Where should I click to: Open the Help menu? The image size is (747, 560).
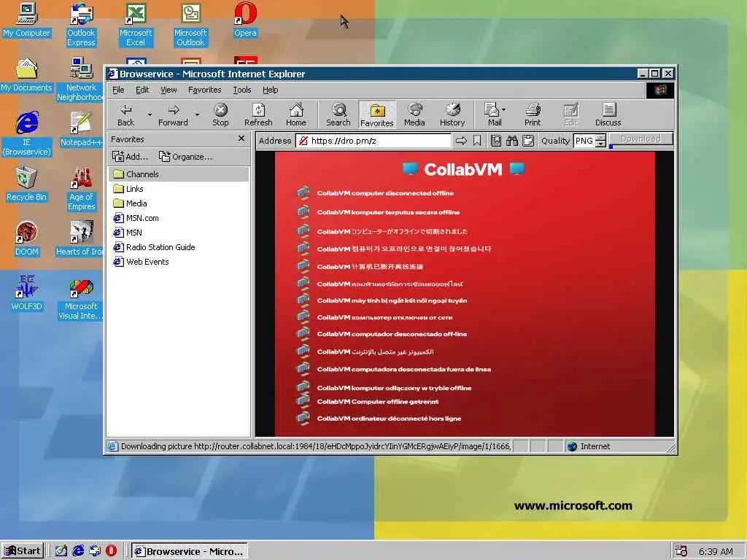coord(270,90)
